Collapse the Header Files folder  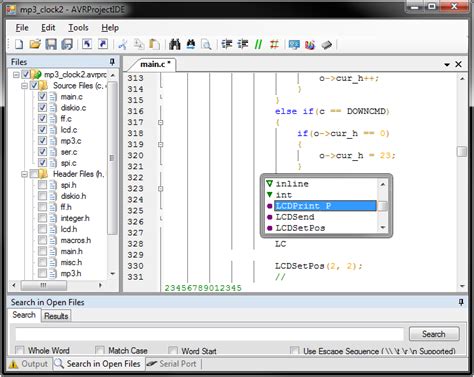[x=24, y=174]
